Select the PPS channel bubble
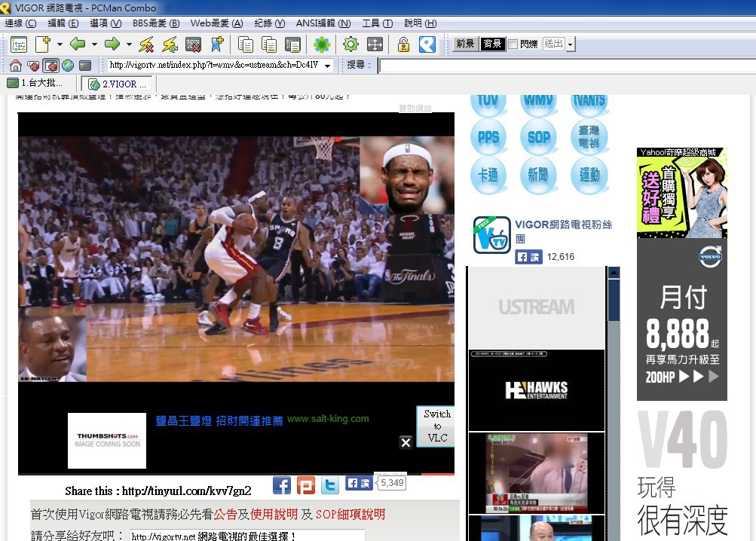 coord(488,137)
